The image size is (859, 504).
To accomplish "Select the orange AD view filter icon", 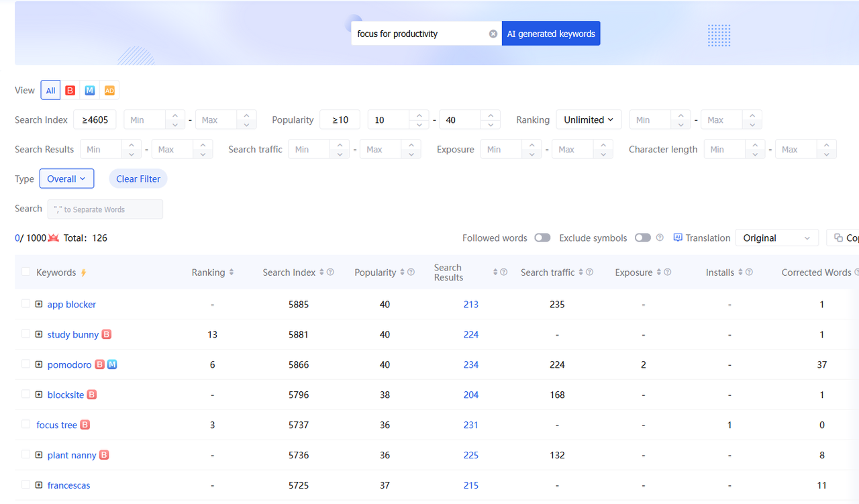I will coord(109,91).
